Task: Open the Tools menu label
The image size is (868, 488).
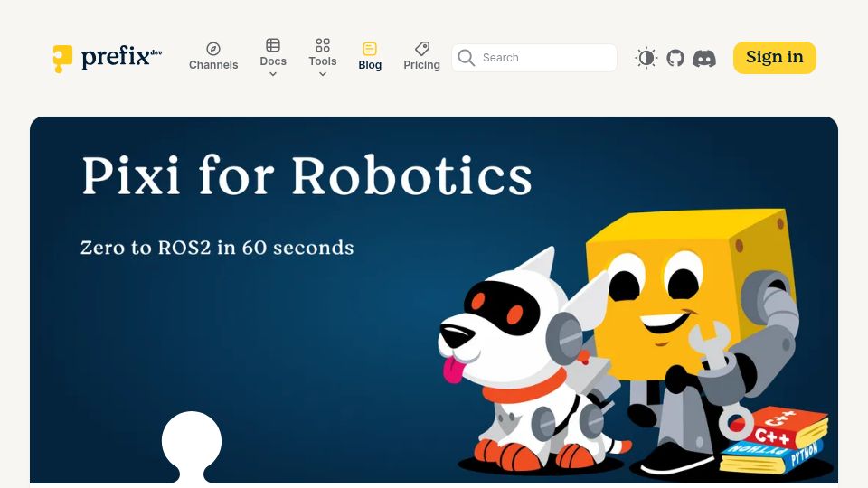Action: (x=323, y=61)
